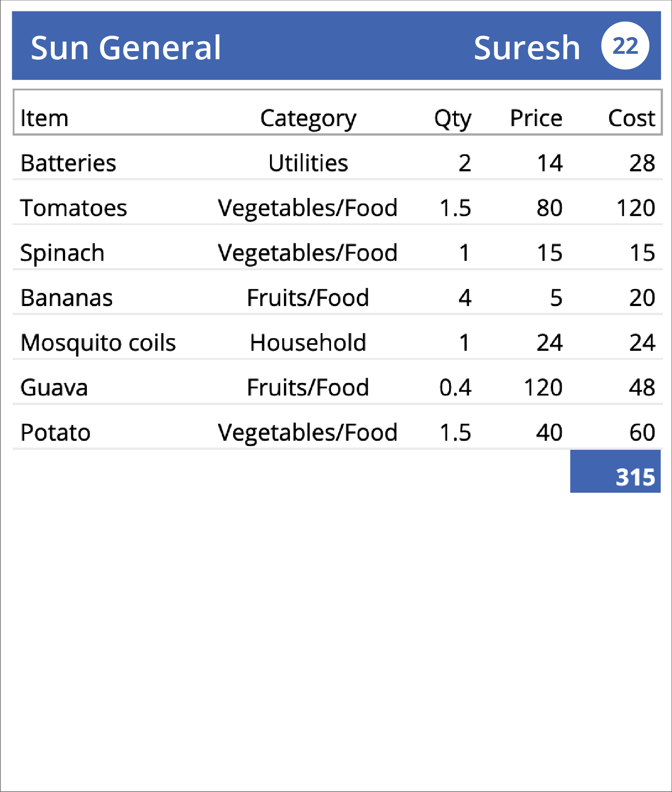672x792 pixels.
Task: Click the Item column header
Action: [x=44, y=118]
